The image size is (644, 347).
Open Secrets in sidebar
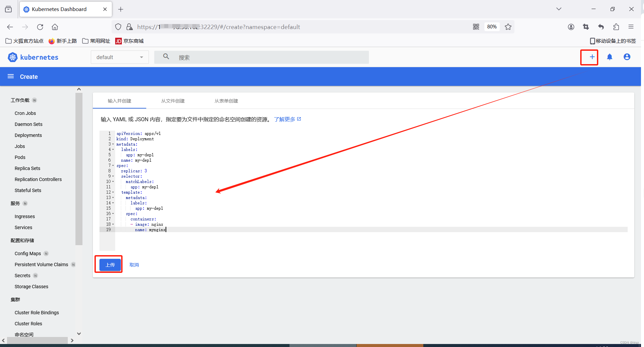point(22,276)
